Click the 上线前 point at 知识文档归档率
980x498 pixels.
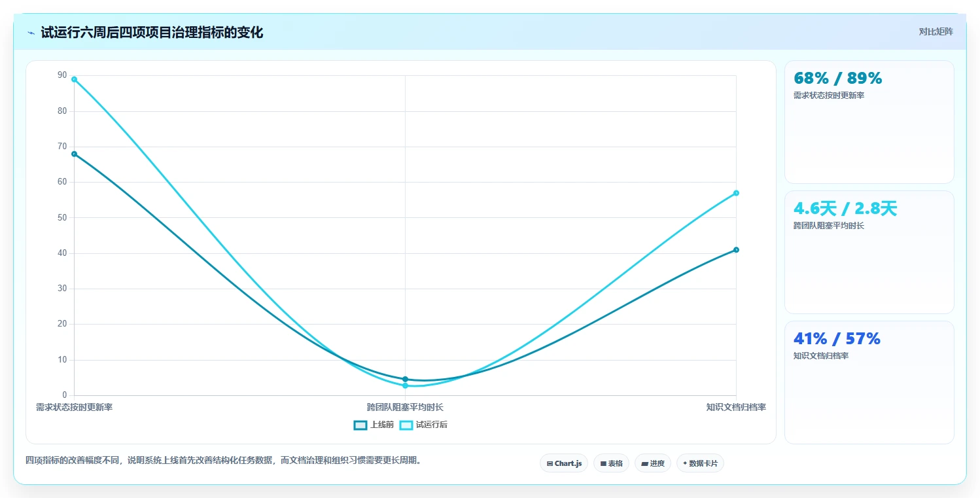[x=736, y=249]
